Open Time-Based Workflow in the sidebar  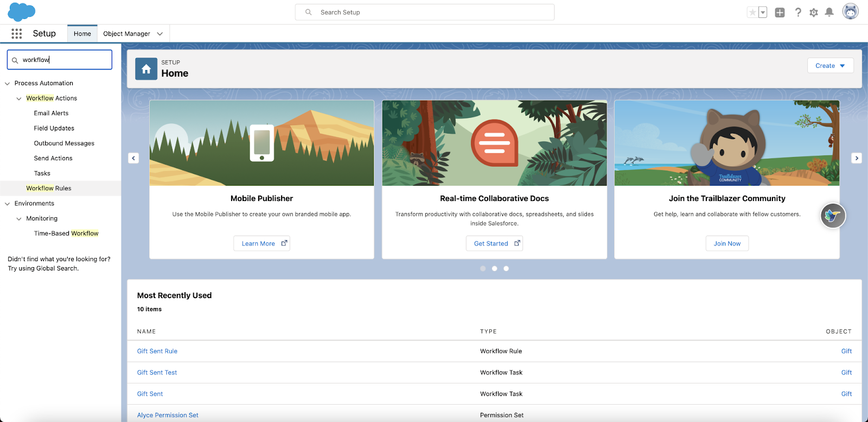click(x=66, y=234)
